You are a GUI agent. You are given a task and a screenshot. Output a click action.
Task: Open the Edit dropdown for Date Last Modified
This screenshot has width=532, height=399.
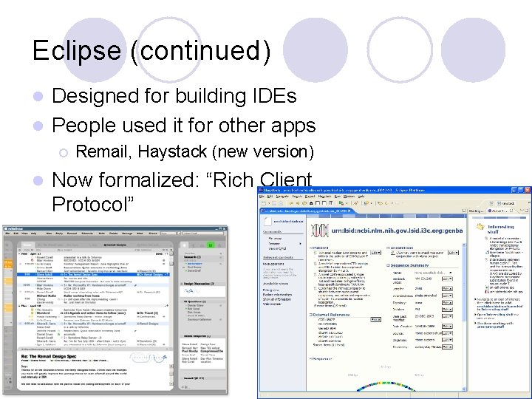[447, 316]
